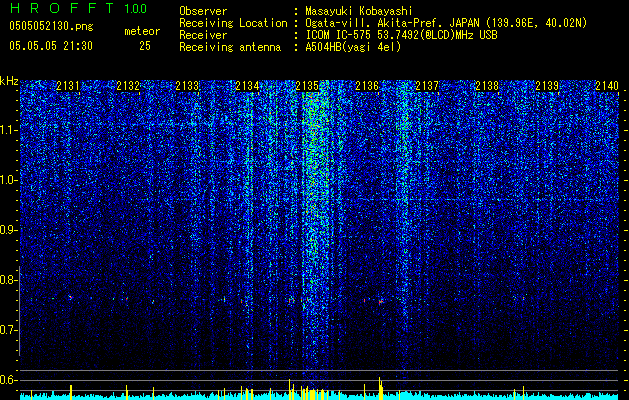
Task: Click the kHz axis unit label
Action: point(9,81)
